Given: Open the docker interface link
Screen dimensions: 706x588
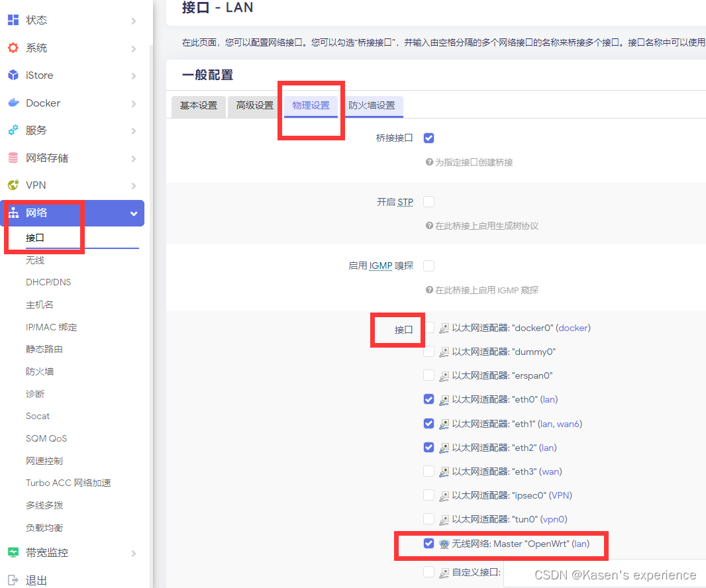Looking at the screenshot, I should pyautogui.click(x=573, y=328).
